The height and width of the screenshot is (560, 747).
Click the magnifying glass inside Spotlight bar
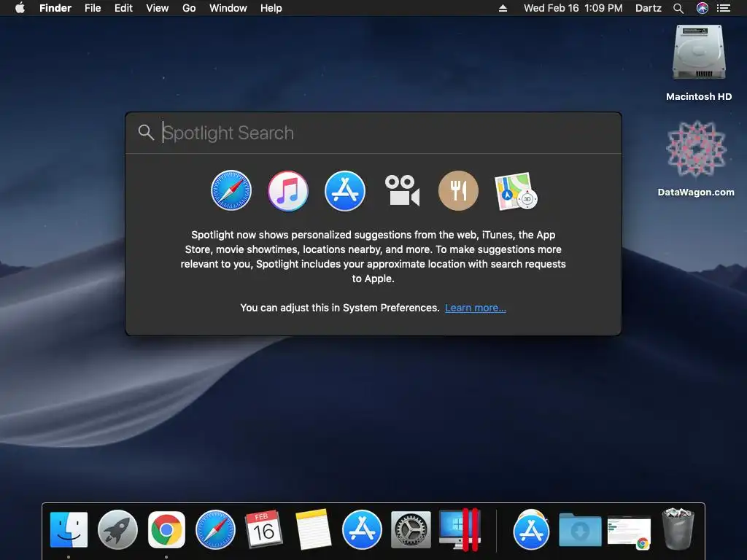click(x=146, y=133)
